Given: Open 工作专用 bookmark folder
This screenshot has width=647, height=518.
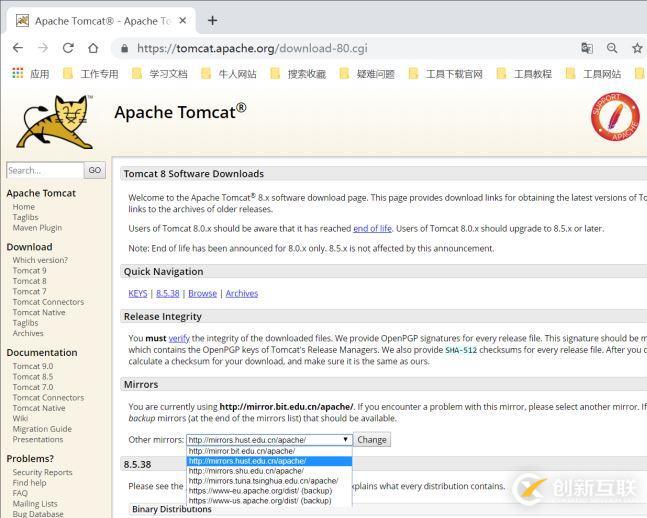Looking at the screenshot, I should point(90,74).
